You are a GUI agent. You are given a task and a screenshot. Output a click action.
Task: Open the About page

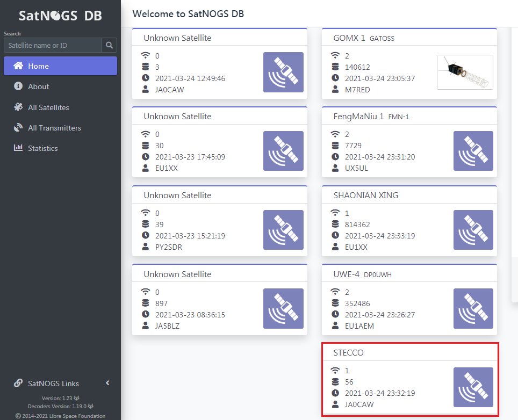pyautogui.click(x=38, y=86)
